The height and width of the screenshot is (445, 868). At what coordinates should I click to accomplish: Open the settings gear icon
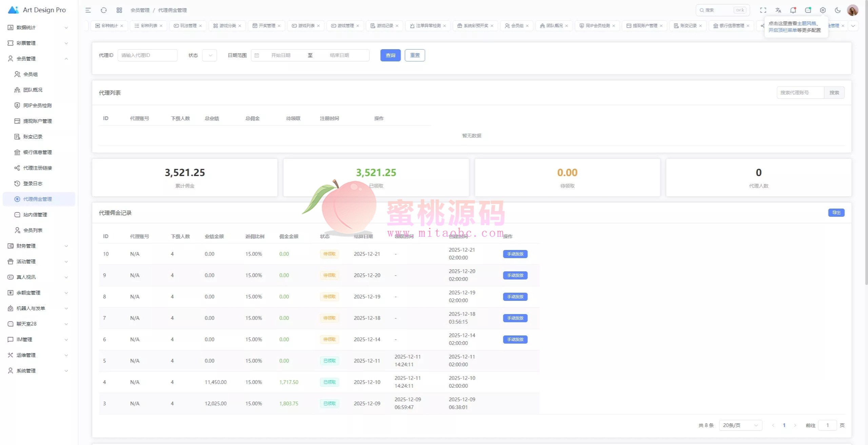click(823, 10)
